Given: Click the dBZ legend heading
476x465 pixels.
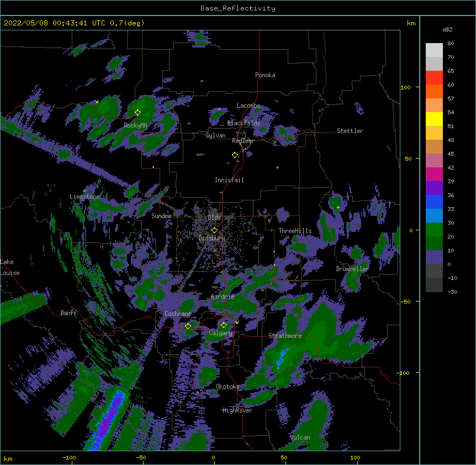Looking at the screenshot, I should point(447,30).
